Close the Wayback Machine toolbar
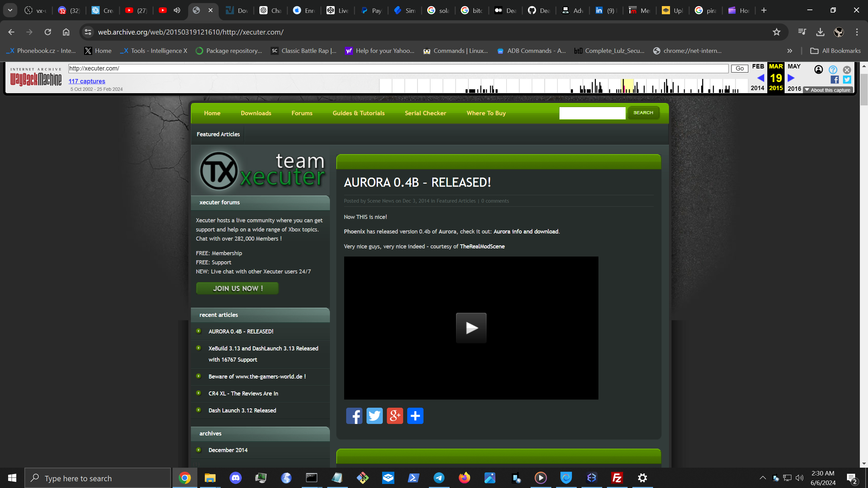The width and height of the screenshot is (868, 488). tap(847, 70)
